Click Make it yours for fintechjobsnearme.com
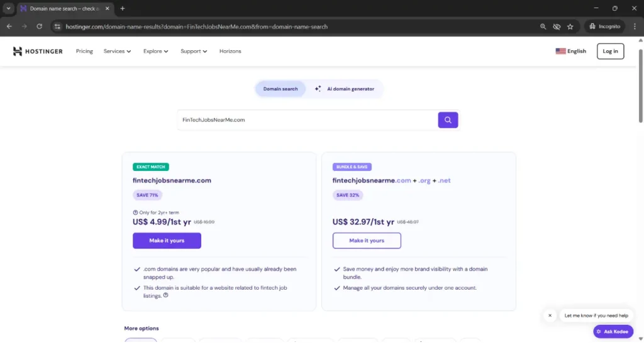644x362 pixels. click(167, 241)
